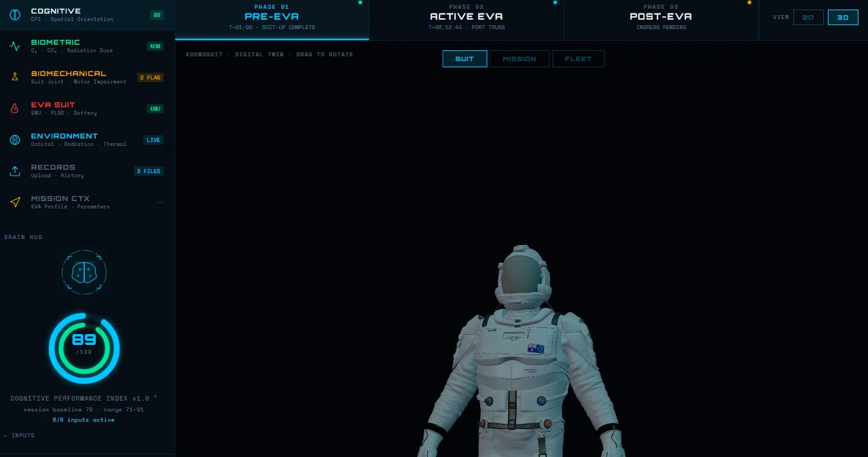This screenshot has height=457, width=868.
Task: Click the 3 FILES badge on Records
Action: [x=149, y=171]
